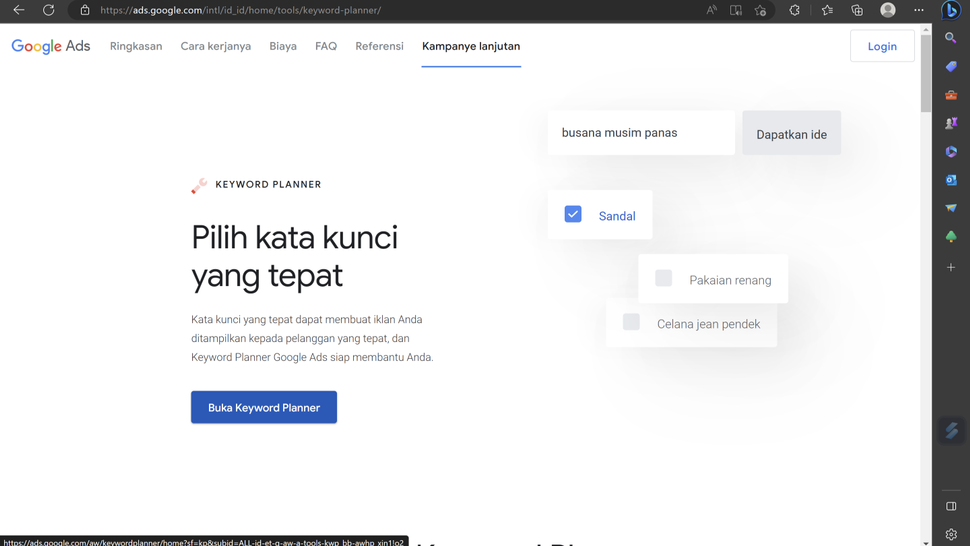Open the sidebar Games chess piece icon
Screen dimensions: 970x546
(951, 123)
